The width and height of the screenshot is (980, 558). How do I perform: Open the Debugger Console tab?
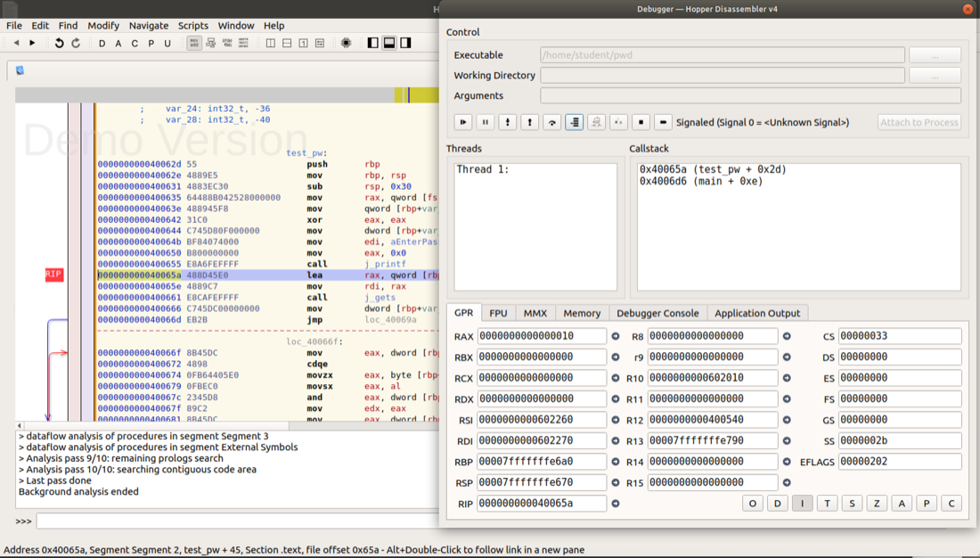tap(657, 313)
